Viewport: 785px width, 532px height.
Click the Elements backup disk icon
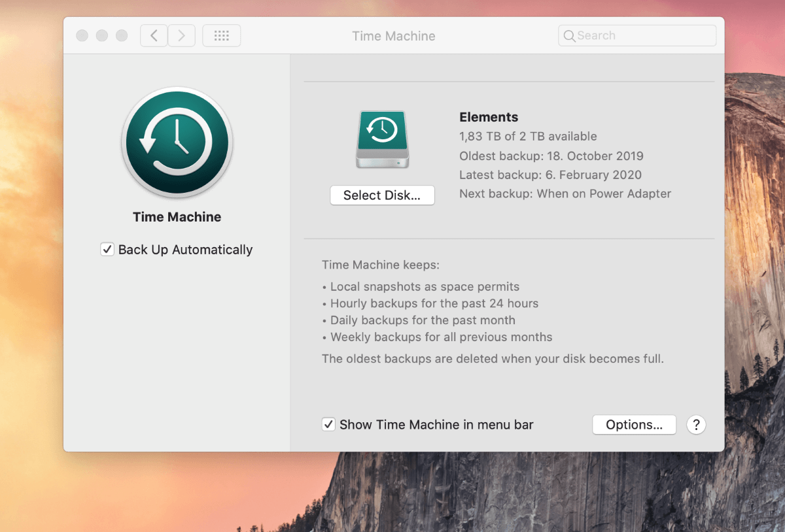[x=383, y=139]
